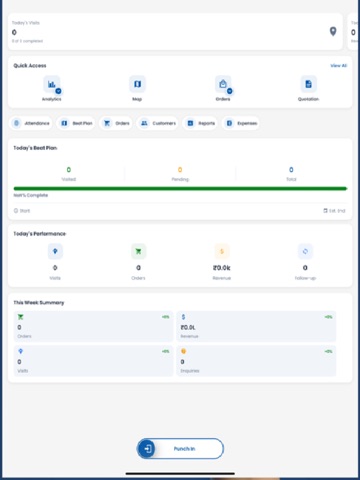This screenshot has width=360, height=480.
Task: Tap the Today's Performance heading
Action: coord(40,234)
